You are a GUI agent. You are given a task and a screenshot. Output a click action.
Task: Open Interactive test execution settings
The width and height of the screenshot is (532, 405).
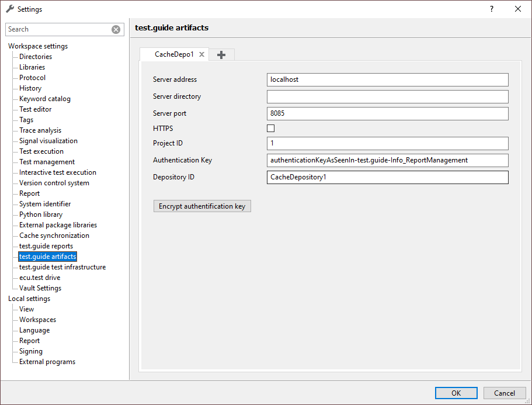click(x=58, y=172)
